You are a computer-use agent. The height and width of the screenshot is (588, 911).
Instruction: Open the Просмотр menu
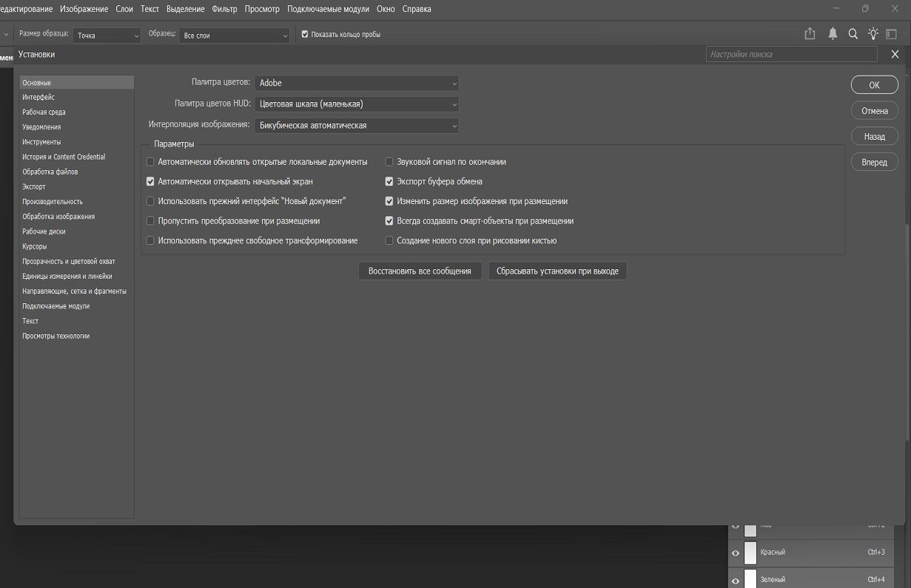click(x=263, y=9)
